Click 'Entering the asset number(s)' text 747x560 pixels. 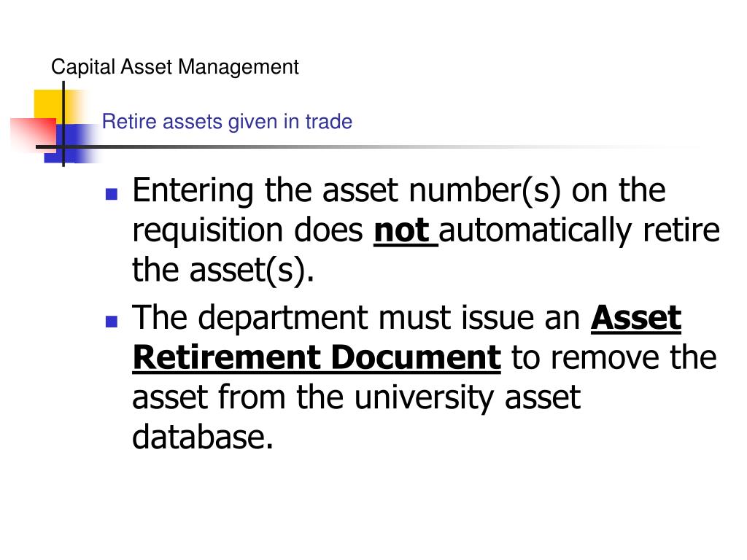tap(347, 192)
